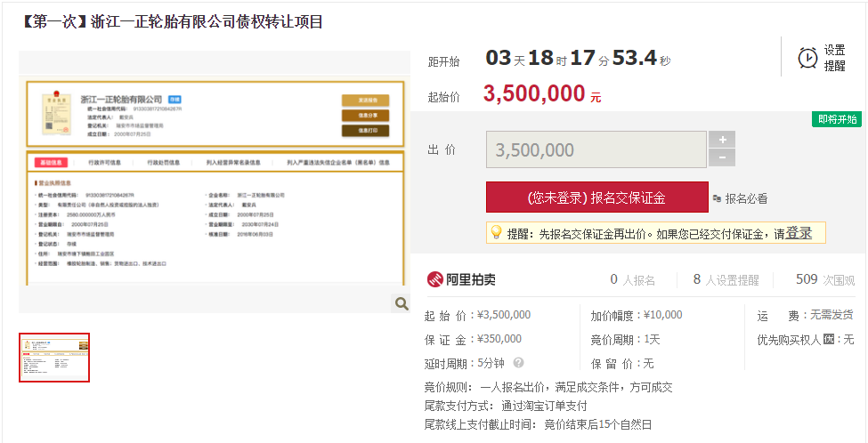Click the 即将开始 green status tag
The image size is (868, 443).
click(x=837, y=119)
